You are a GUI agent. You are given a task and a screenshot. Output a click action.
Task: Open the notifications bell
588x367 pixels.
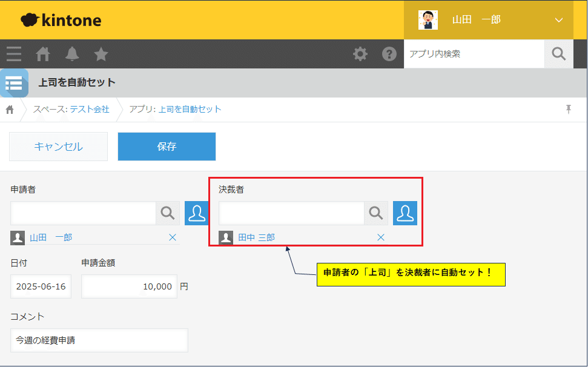click(72, 55)
